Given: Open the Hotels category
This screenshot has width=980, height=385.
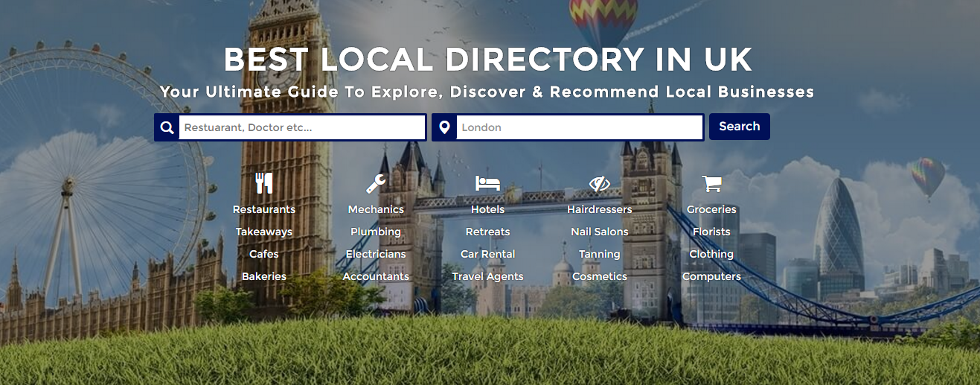Looking at the screenshot, I should click(487, 209).
